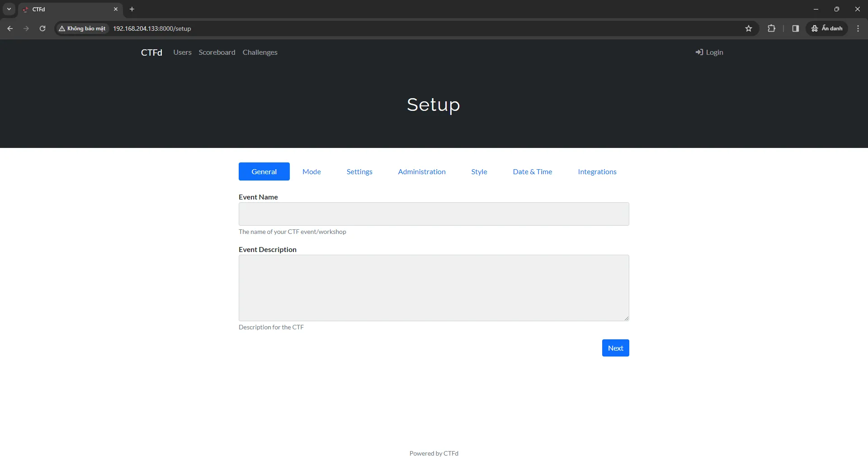Click inside the Event Description textarea

(x=434, y=288)
